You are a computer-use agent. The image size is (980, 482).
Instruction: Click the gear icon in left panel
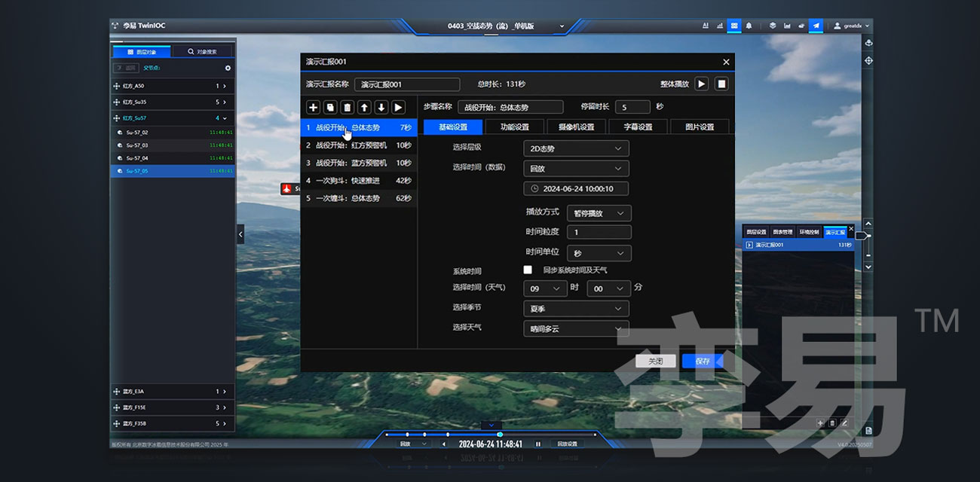[228, 68]
